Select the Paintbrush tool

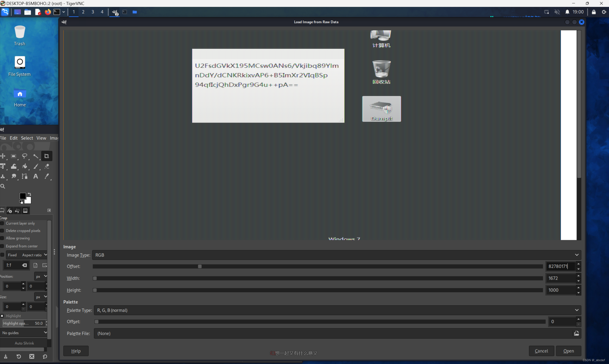point(36,166)
